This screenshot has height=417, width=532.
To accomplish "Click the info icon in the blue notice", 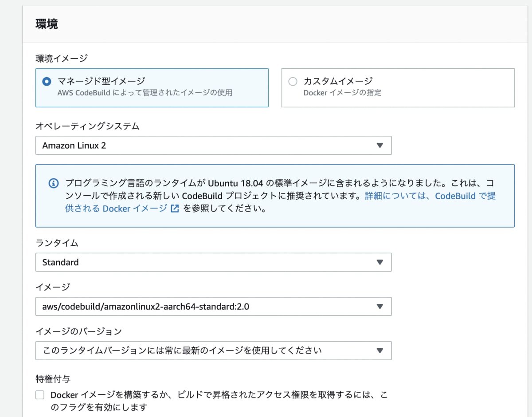I will tap(53, 183).
